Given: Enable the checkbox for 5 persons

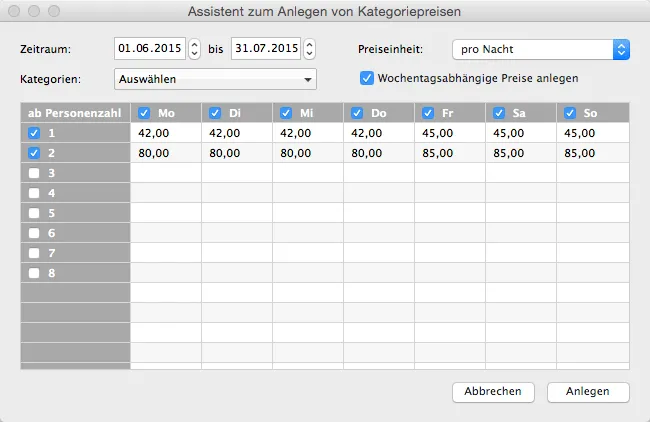Looking at the screenshot, I should (x=34, y=213).
